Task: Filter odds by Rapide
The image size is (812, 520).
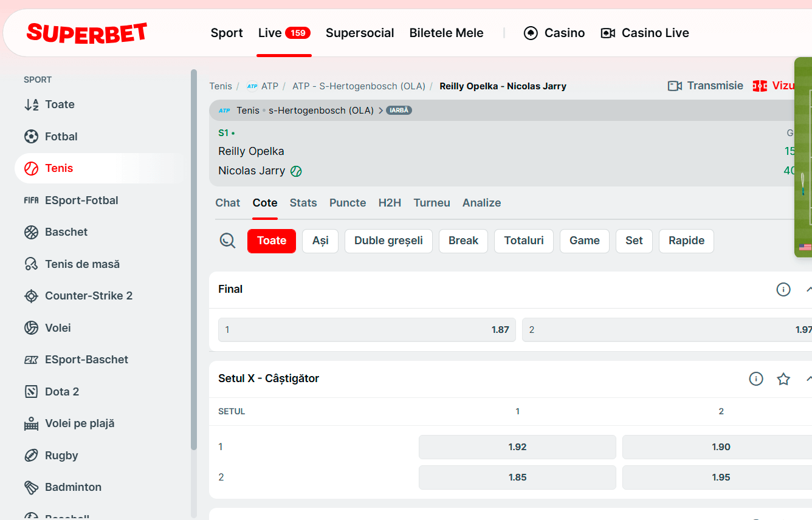Action: point(687,241)
